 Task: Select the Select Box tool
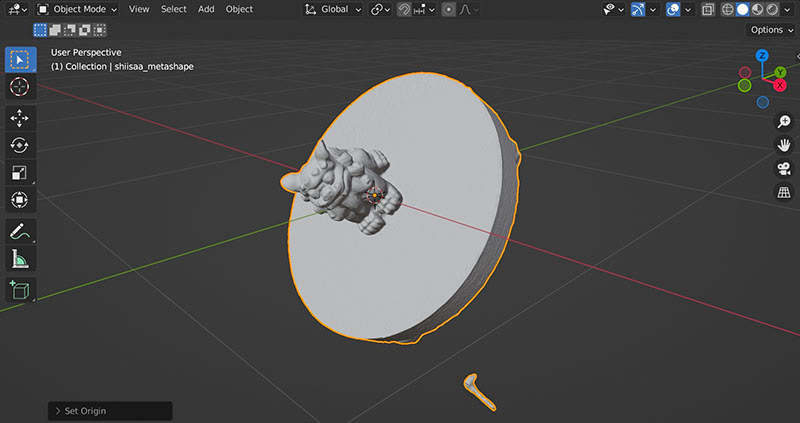[20, 60]
